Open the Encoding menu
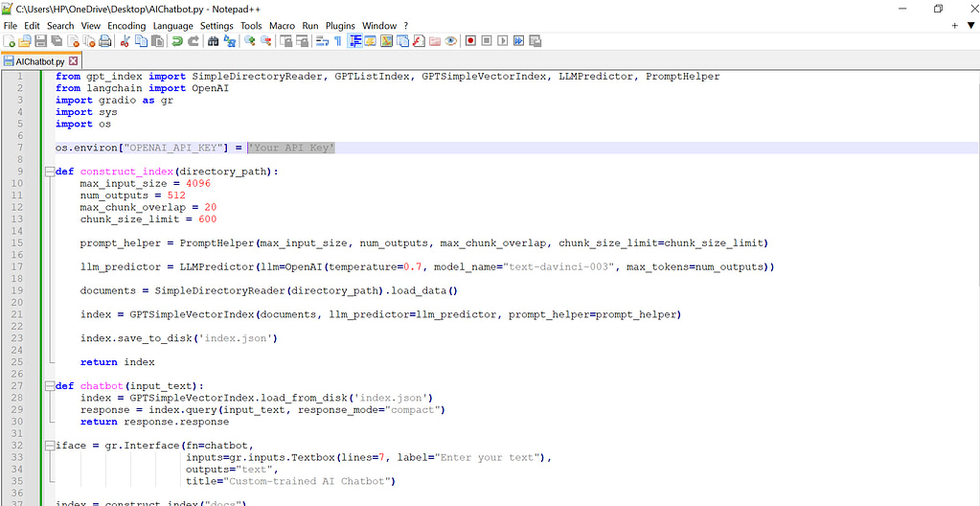The width and height of the screenshot is (980, 506). 126,26
